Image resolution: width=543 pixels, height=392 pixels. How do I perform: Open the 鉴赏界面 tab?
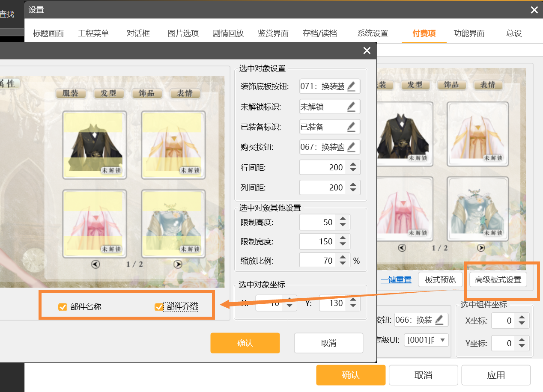point(273,33)
